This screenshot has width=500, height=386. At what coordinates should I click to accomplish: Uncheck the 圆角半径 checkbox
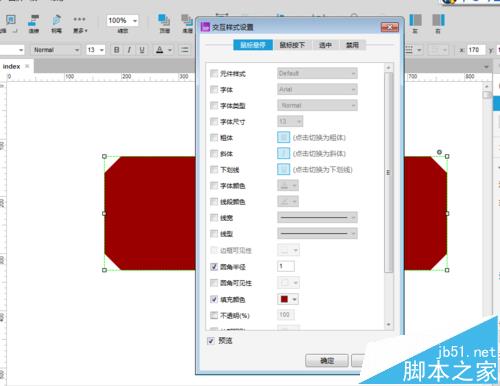point(214,267)
